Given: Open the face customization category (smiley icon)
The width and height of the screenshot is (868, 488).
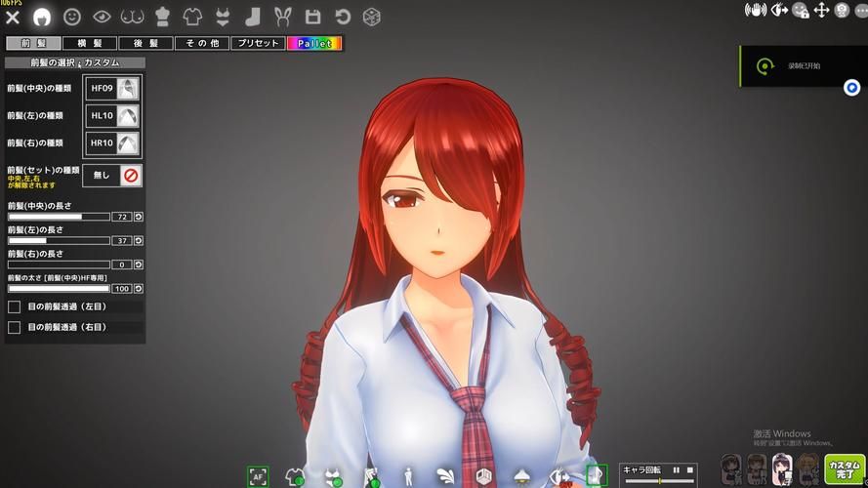Looking at the screenshot, I should click(71, 17).
